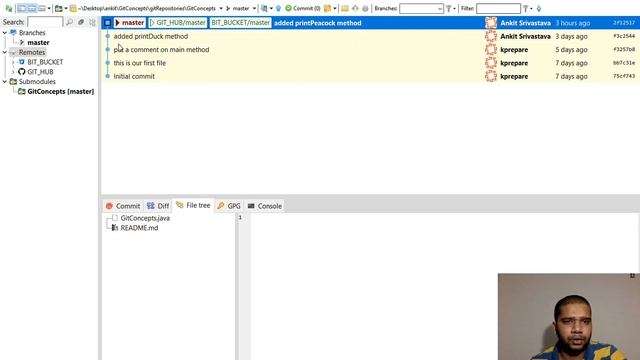This screenshot has height=360, width=640.
Task: Click the README.md file icon
Action: coord(115,228)
